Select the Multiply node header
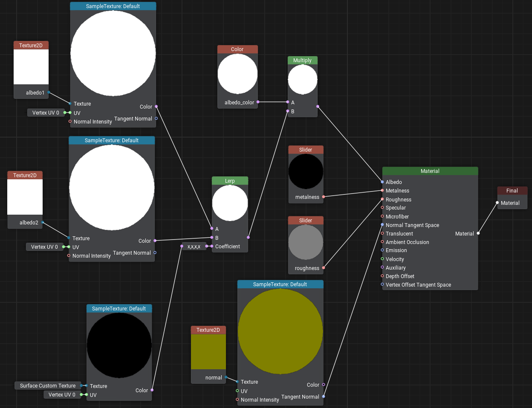This screenshot has height=408, width=532. click(x=302, y=60)
